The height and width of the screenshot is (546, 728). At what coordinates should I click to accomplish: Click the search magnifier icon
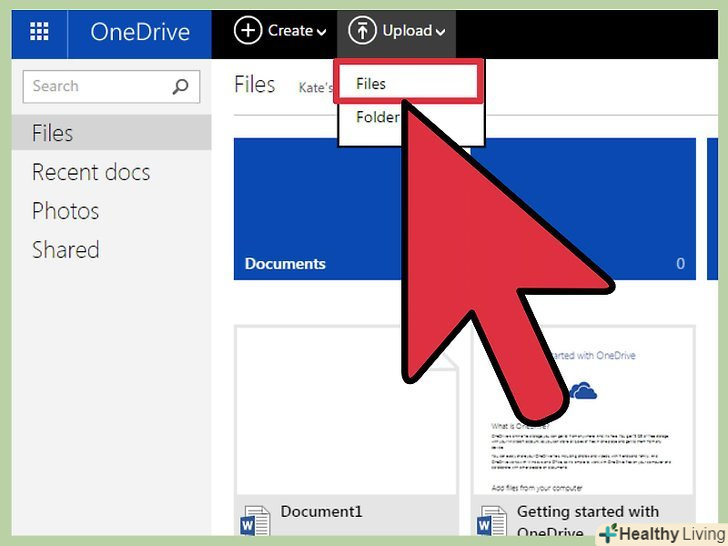180,86
